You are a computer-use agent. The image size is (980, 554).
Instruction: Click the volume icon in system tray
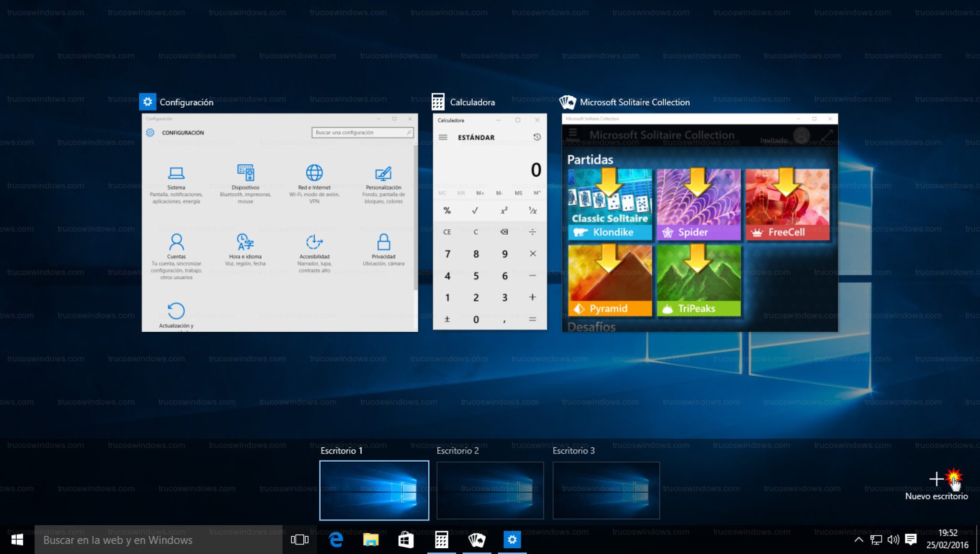click(893, 540)
